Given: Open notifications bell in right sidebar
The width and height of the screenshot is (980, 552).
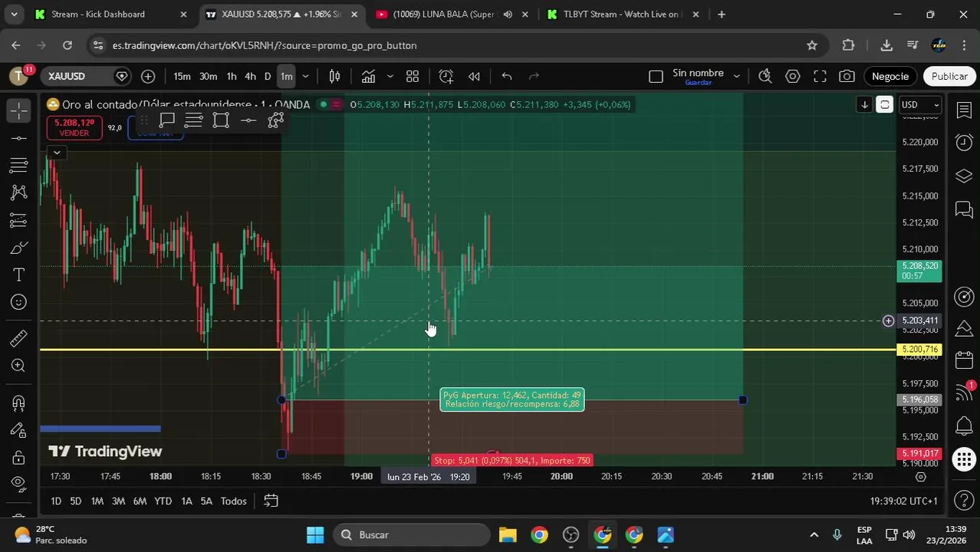Looking at the screenshot, I should coord(964,426).
